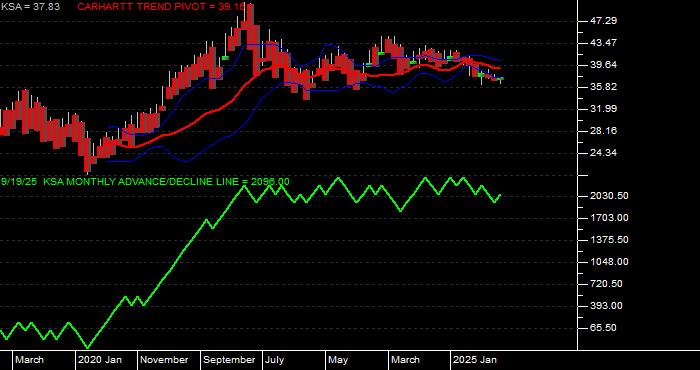This screenshot has width=700, height=370.
Task: Click the September date label
Action: [x=229, y=360]
